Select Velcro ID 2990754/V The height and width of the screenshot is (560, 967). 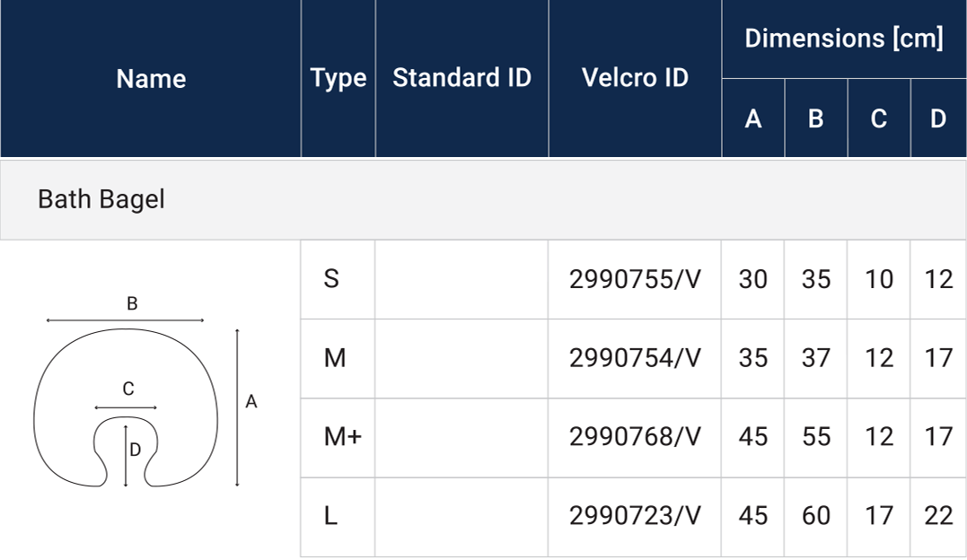(635, 359)
